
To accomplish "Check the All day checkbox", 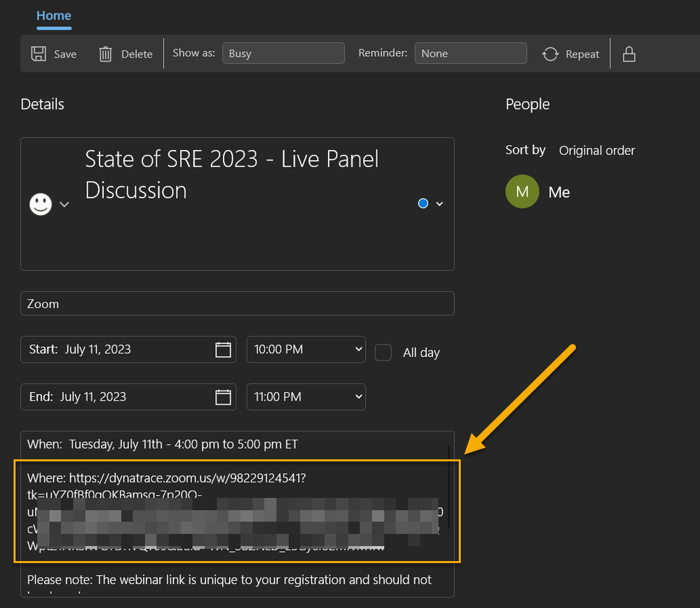I will (383, 353).
